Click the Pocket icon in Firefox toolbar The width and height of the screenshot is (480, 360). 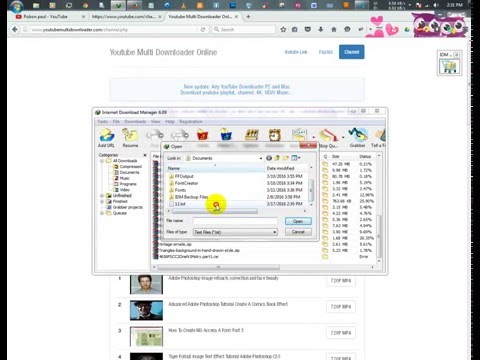coord(308,30)
